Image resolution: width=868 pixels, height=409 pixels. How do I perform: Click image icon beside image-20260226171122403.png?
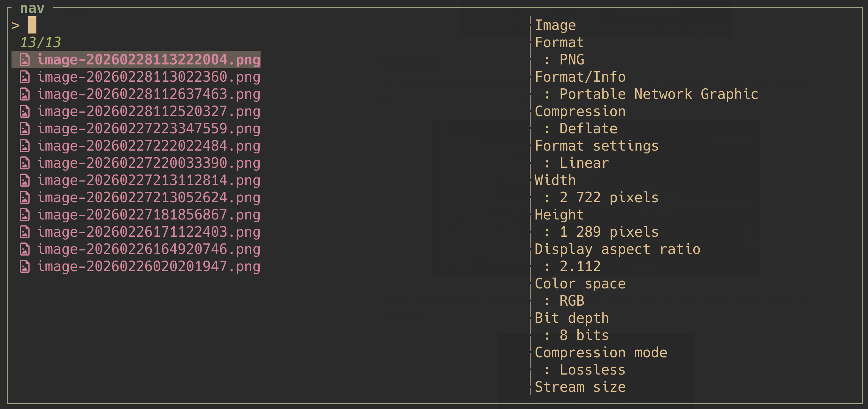click(25, 232)
